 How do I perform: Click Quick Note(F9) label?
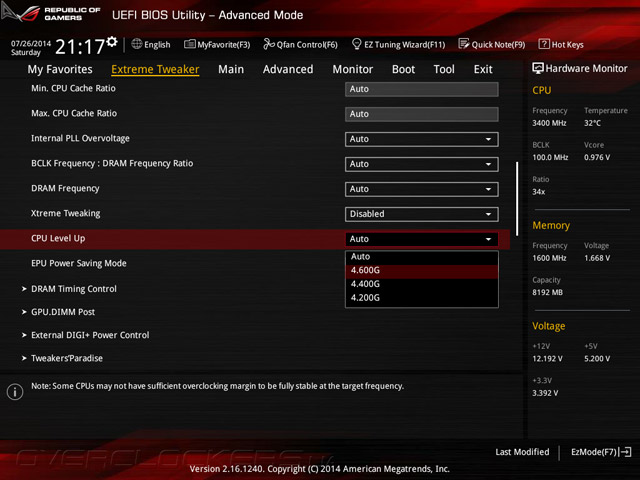pos(498,44)
